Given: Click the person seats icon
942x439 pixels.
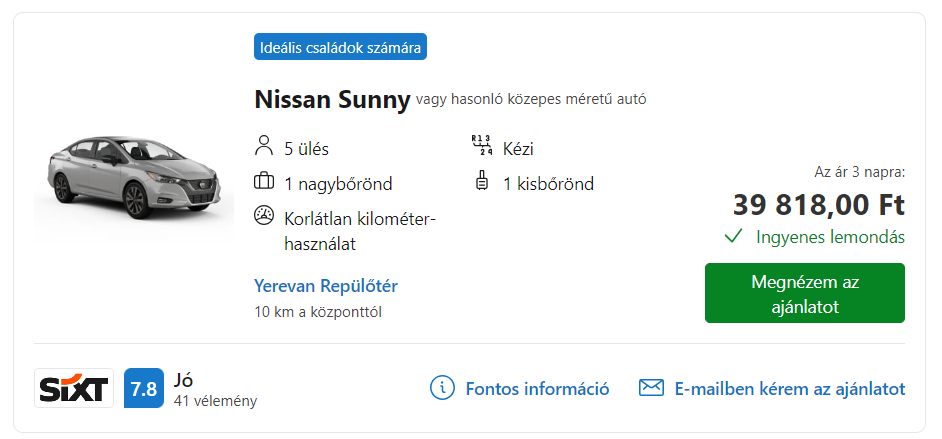Looking at the screenshot, I should coord(264,148).
